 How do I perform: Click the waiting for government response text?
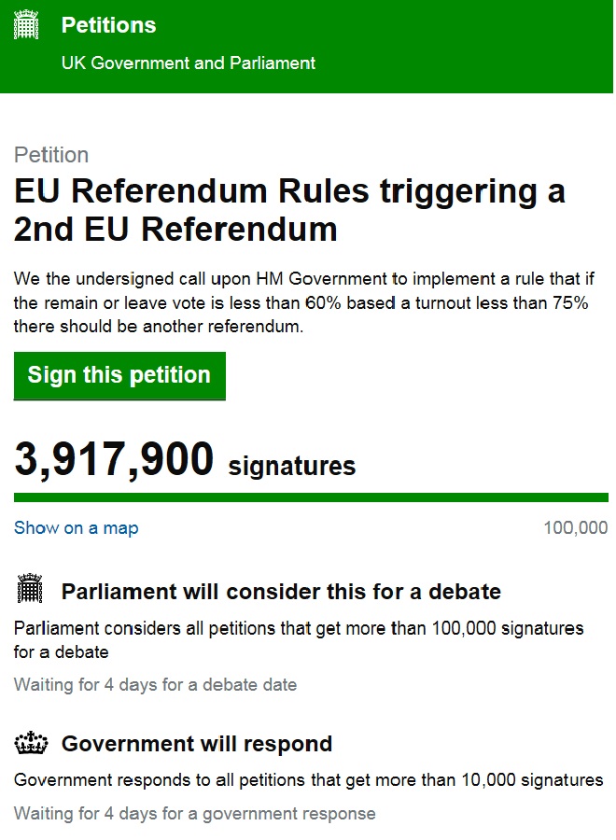coord(194,813)
